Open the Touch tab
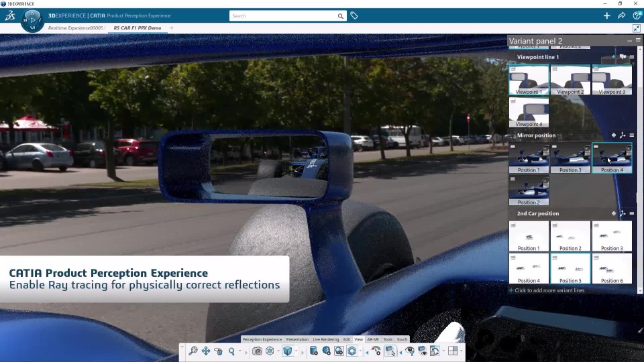 point(402,339)
